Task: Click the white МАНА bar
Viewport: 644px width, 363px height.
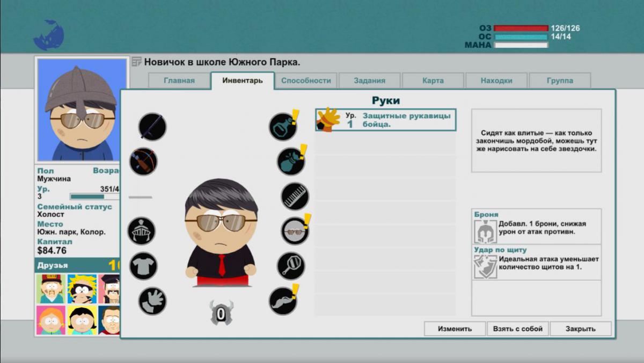Action: click(x=521, y=46)
